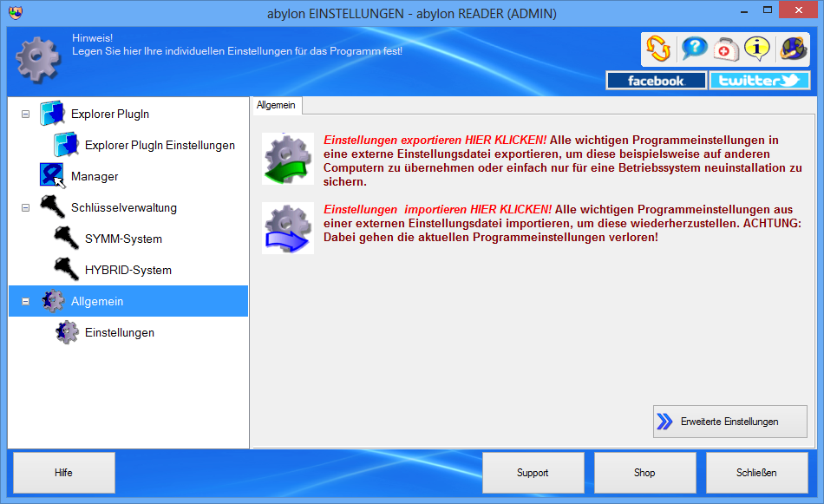Collapse the Schlüsselverwaltung tree node
The width and height of the screenshot is (824, 504).
[25, 207]
